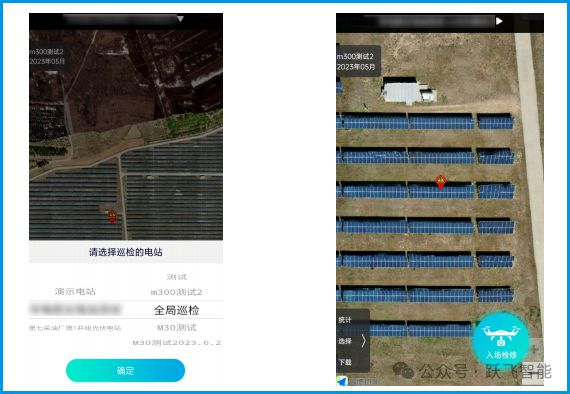
Task: Click the red fault marker on right map
Action: [x=441, y=182]
